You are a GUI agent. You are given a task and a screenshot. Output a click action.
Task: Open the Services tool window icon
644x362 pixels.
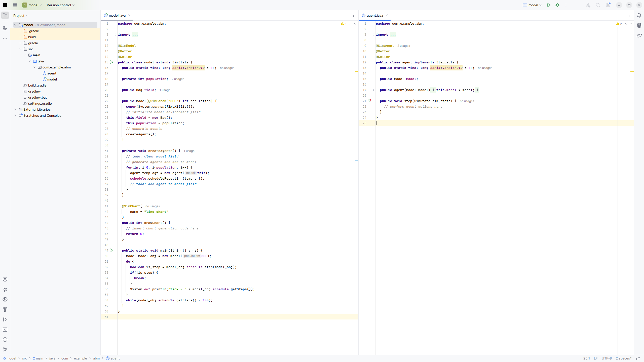5,299
